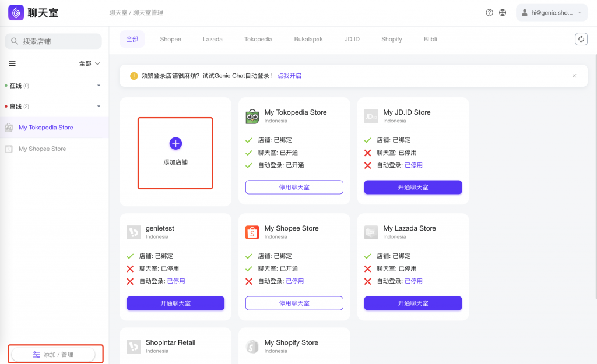Select My Tokopedia Store in sidebar
Viewport: 597px width, 364px height.
pyautogui.click(x=54, y=128)
